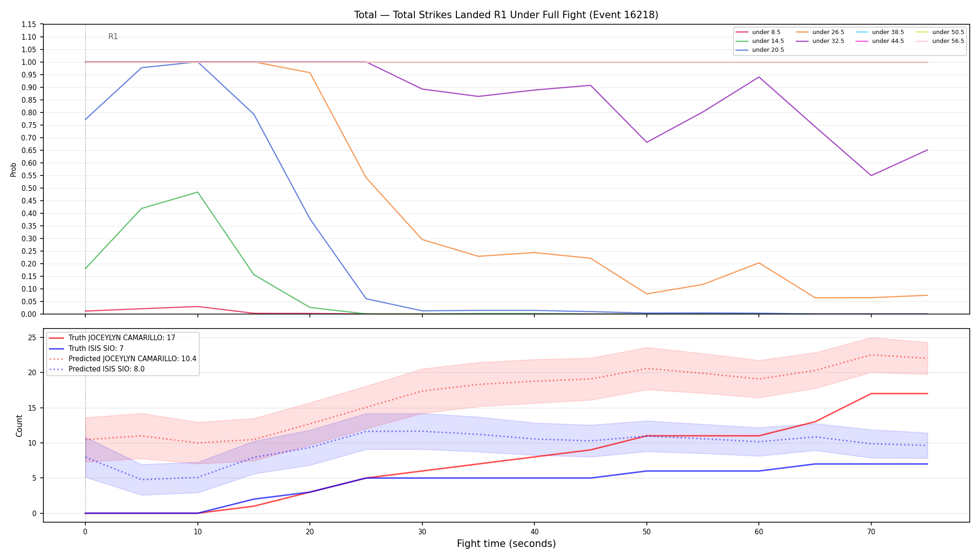
Task: Click the 'under 14.5' legend entry
Action: coord(760,41)
